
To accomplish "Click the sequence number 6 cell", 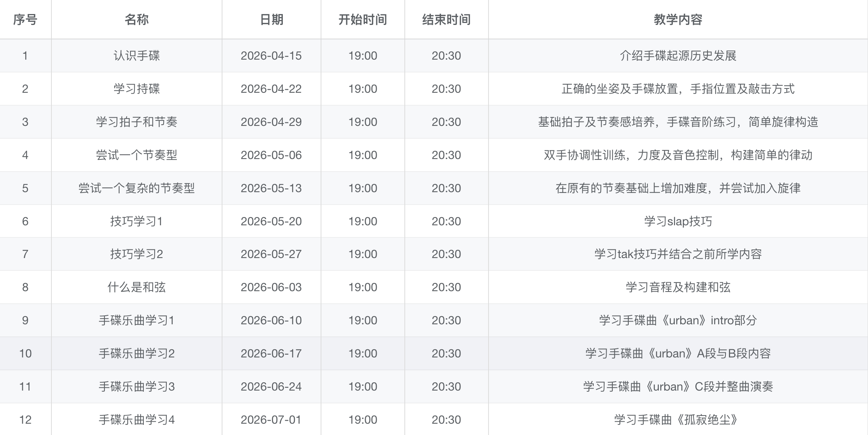I will (x=25, y=221).
